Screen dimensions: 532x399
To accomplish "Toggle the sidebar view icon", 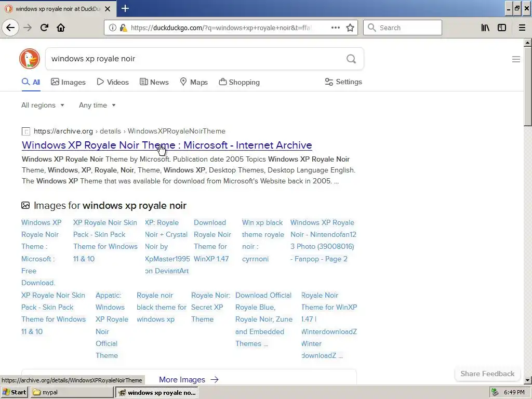I will [502, 28].
